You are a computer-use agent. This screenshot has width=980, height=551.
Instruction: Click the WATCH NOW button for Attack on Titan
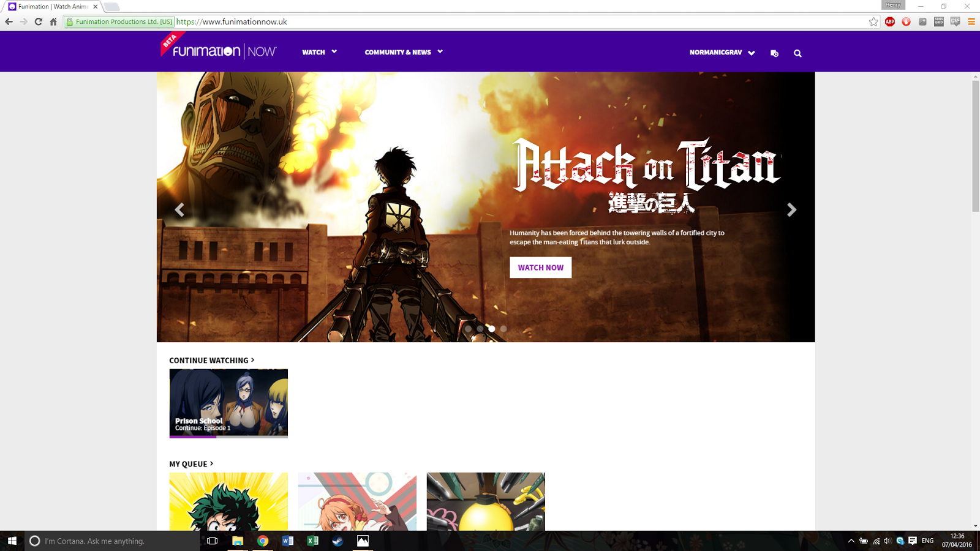pyautogui.click(x=540, y=268)
